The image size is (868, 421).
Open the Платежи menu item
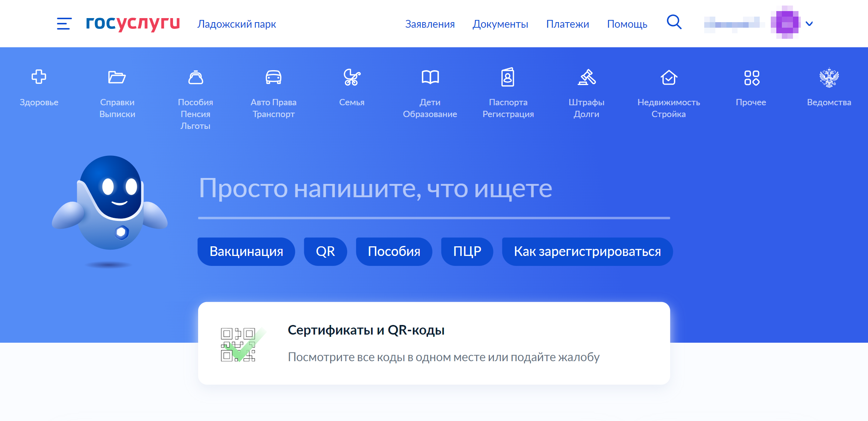coord(567,24)
